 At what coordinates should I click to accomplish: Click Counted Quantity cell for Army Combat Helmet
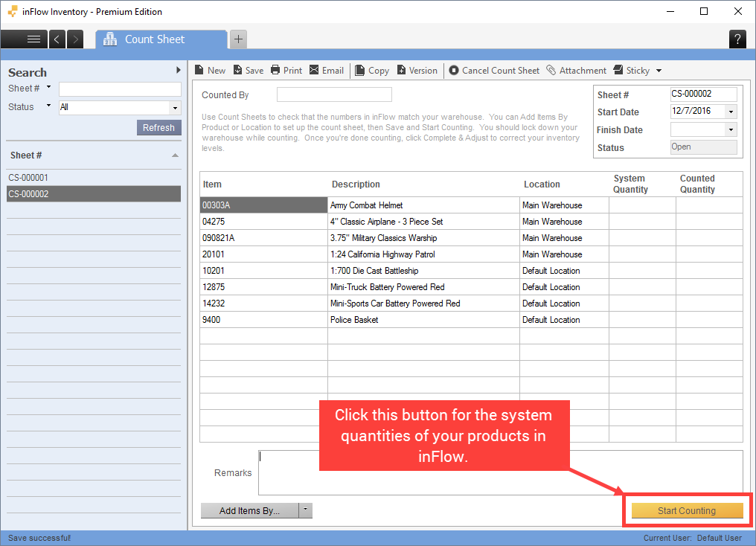709,205
